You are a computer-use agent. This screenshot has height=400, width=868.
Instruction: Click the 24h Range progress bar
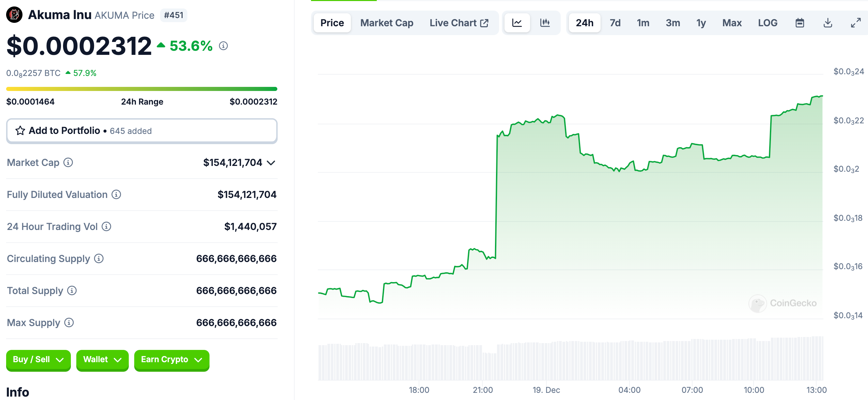tap(142, 89)
